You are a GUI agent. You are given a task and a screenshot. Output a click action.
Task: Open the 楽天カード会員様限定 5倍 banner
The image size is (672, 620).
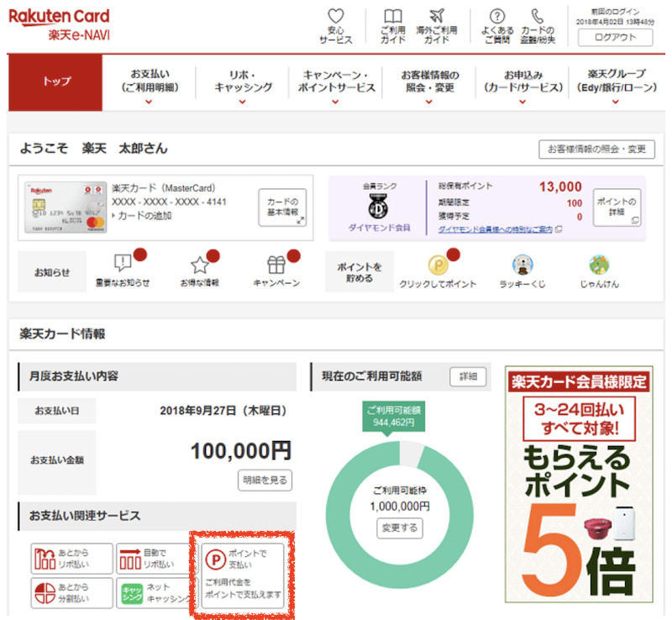point(579,485)
